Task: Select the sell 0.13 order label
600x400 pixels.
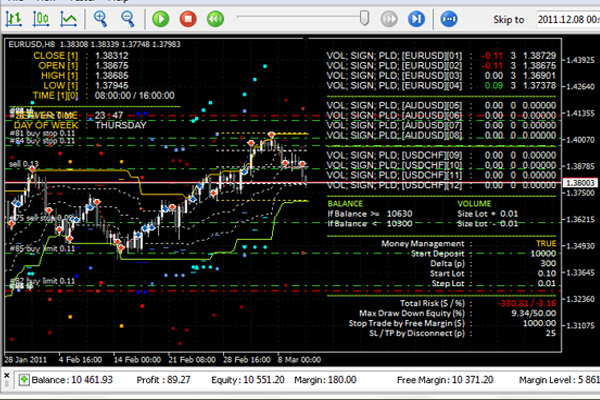Action: pos(24,163)
